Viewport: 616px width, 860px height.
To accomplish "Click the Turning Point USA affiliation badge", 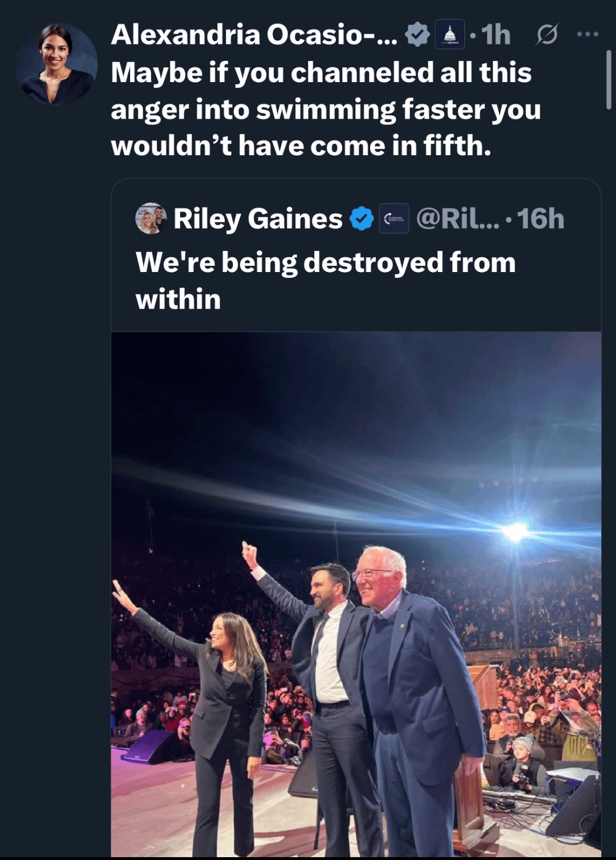I will pyautogui.click(x=394, y=219).
